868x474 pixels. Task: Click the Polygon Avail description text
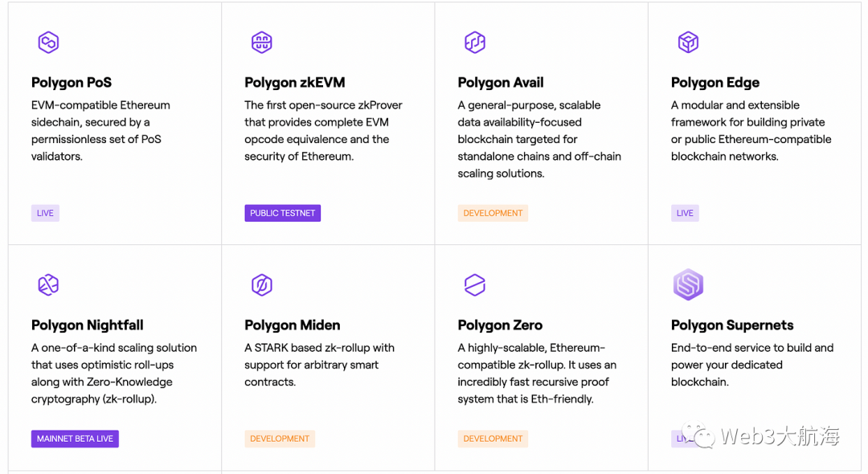539,139
